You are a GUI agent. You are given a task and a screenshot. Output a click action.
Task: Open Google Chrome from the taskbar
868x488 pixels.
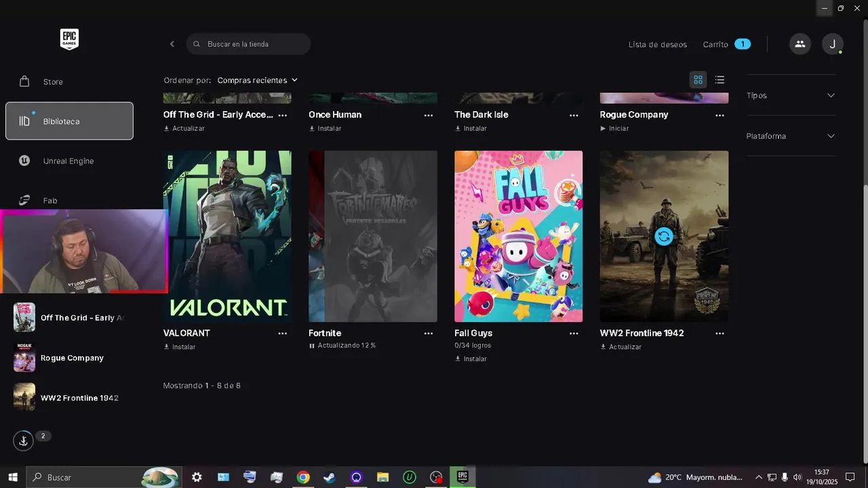tap(303, 477)
